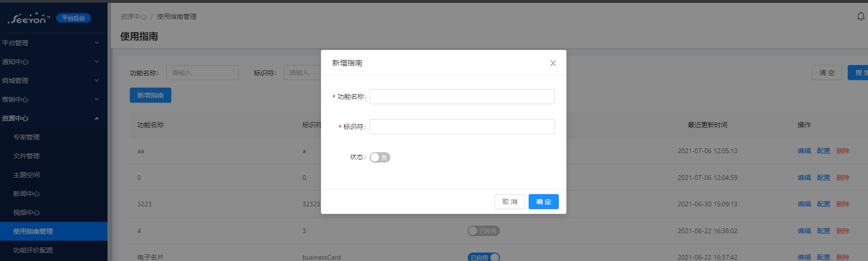Click the Seeyon logo
868x261 pixels.
(29, 18)
